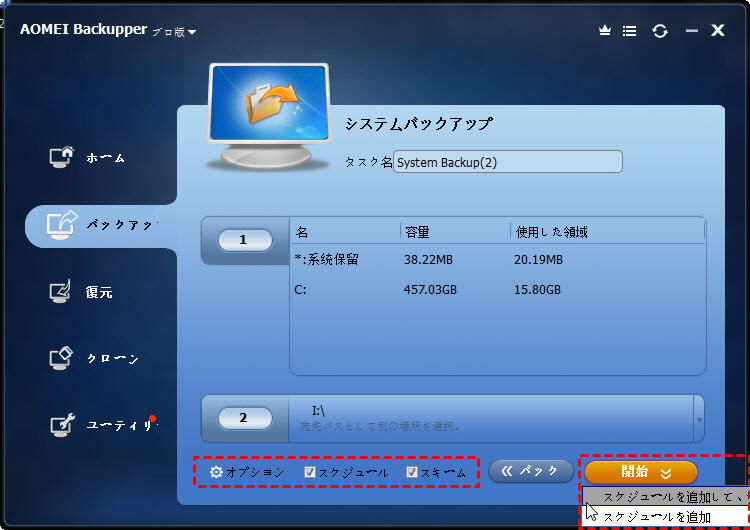This screenshot has height=530, width=750.
Task: Open the ユーティリティ utilities tab
Action: (x=120, y=425)
